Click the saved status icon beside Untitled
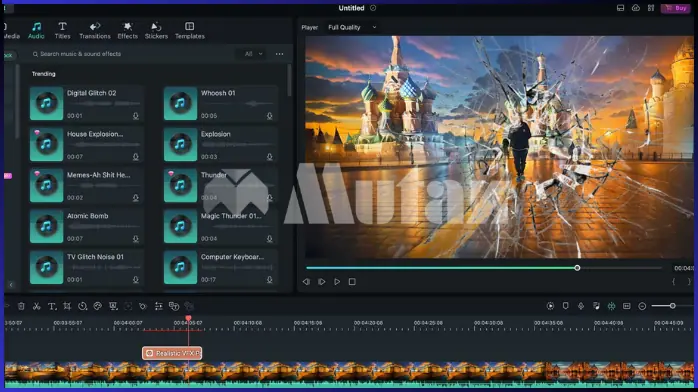Viewport: 698px width, 392px height. [x=373, y=8]
